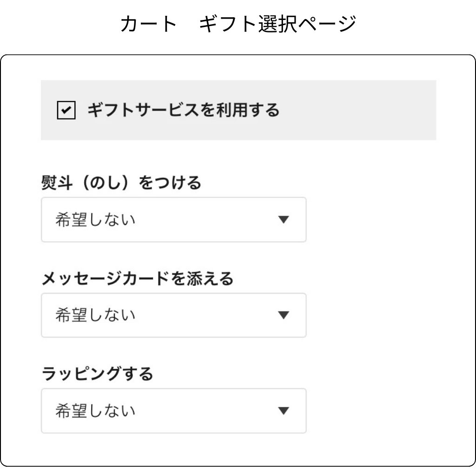Expand the メッセージカードを添える dropdown
Viewport: 476px width, 476px height.
[x=173, y=315]
